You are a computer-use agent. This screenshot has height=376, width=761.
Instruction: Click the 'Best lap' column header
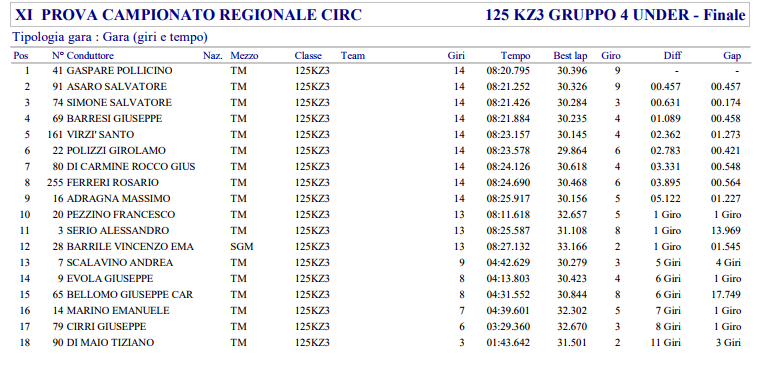[x=570, y=56]
